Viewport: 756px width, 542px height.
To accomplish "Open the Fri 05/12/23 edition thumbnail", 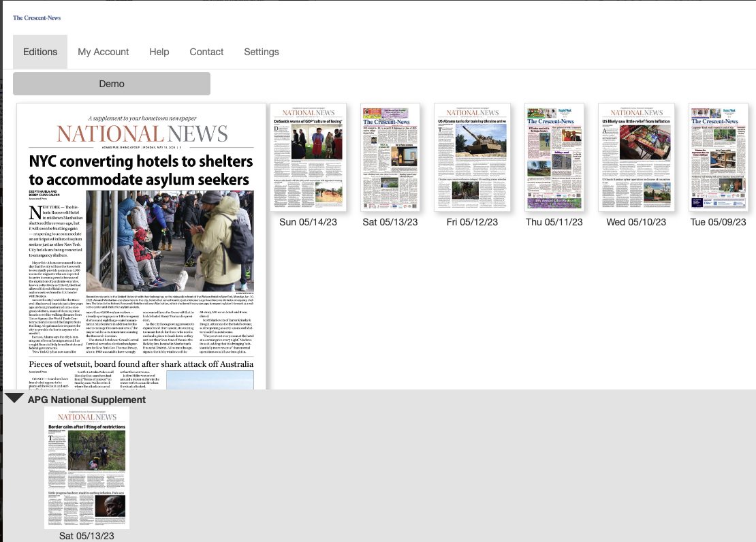I will pos(472,157).
